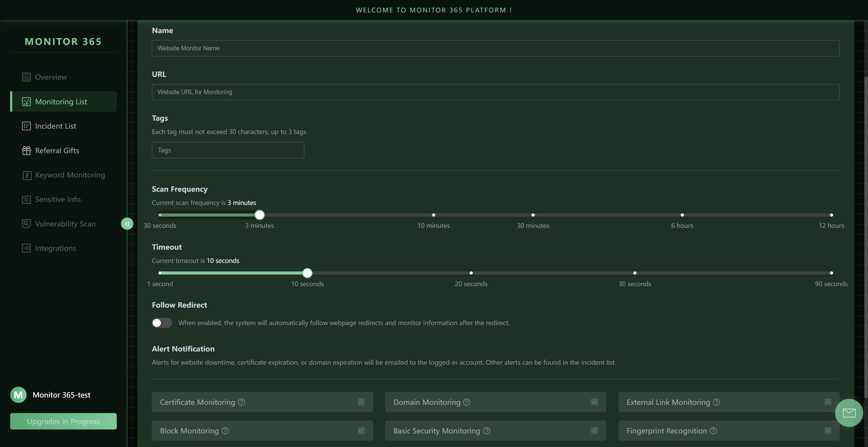Focus the Website URL for Monitoring field
Image resolution: width=868 pixels, height=447 pixels.
pyautogui.click(x=496, y=92)
